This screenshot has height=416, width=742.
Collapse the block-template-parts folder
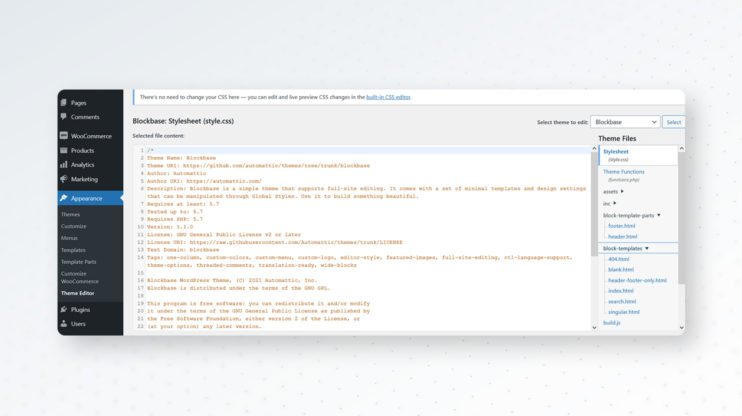632,215
